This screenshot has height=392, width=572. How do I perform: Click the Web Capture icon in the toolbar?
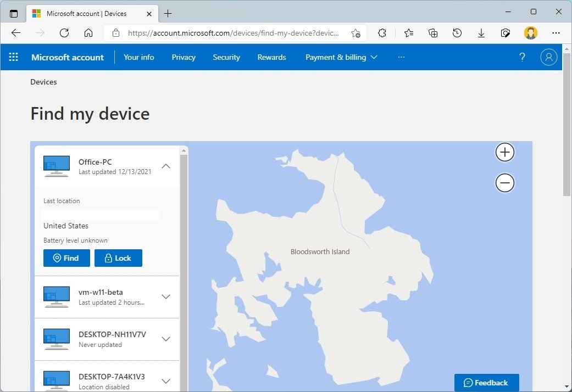(x=506, y=33)
